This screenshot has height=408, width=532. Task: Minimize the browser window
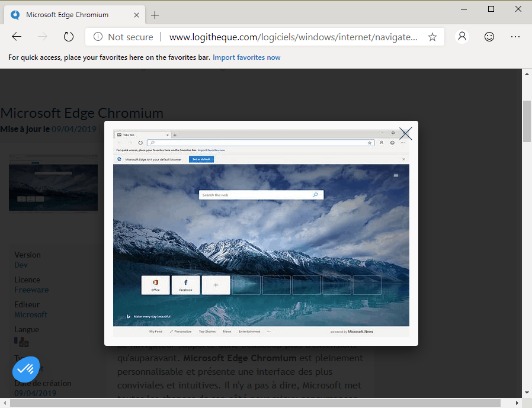[x=464, y=9]
